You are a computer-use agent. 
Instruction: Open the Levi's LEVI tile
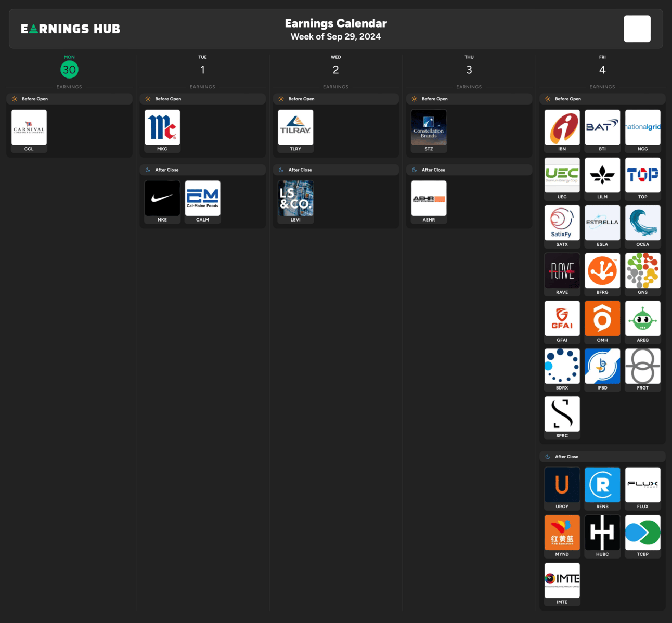point(295,202)
